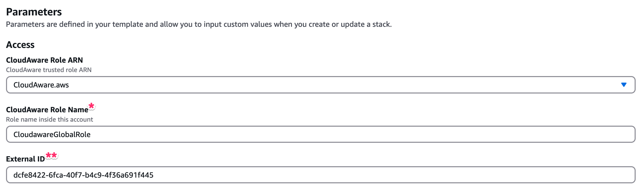Screen dimensions: 644x187
Task: Click the Parameters heading
Action: [x=34, y=12]
